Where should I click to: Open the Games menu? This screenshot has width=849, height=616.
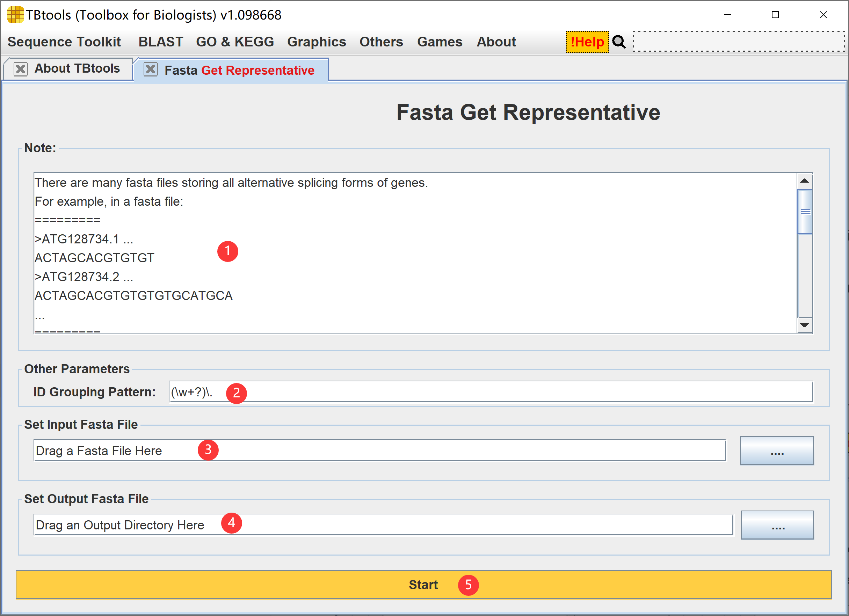point(440,42)
